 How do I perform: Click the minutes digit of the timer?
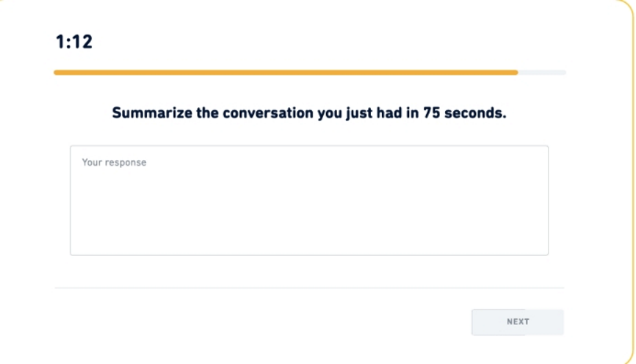(59, 43)
